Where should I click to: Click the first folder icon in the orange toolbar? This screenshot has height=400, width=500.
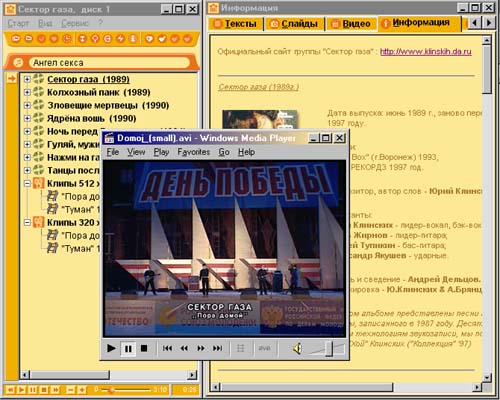point(16,39)
